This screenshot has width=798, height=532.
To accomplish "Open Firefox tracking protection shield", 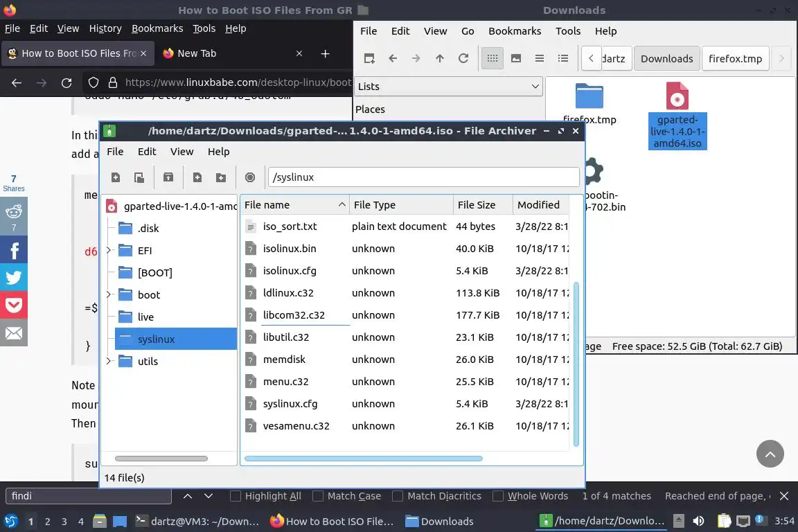I will [x=93, y=82].
